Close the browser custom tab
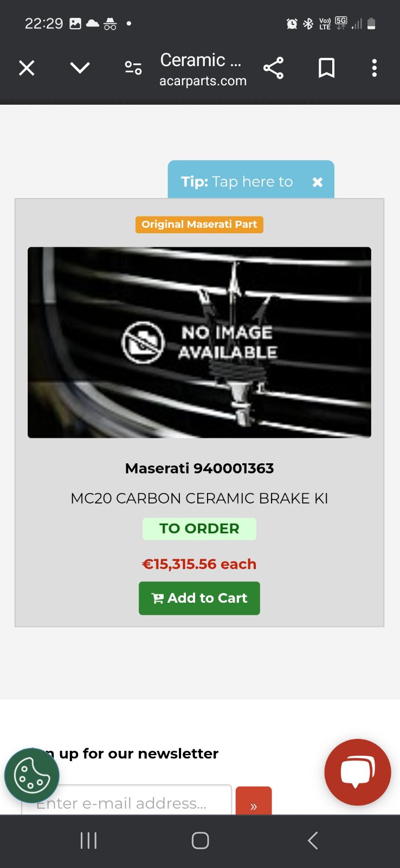Image resolution: width=400 pixels, height=868 pixels. pyautogui.click(x=27, y=68)
